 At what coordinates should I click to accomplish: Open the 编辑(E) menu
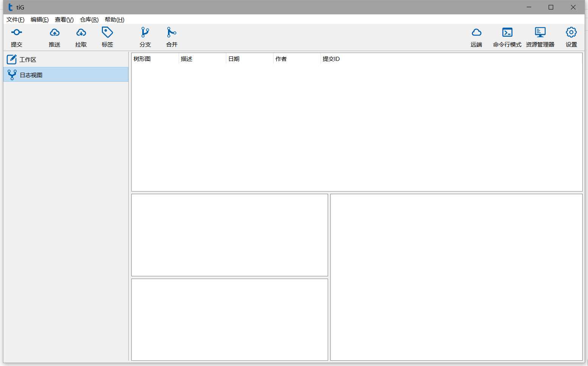coord(40,20)
